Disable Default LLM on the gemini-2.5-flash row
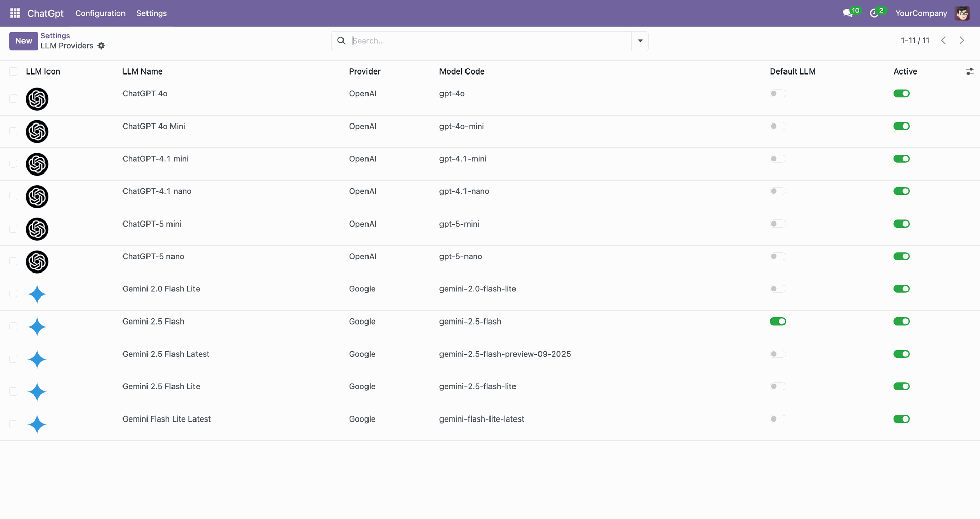 click(777, 322)
